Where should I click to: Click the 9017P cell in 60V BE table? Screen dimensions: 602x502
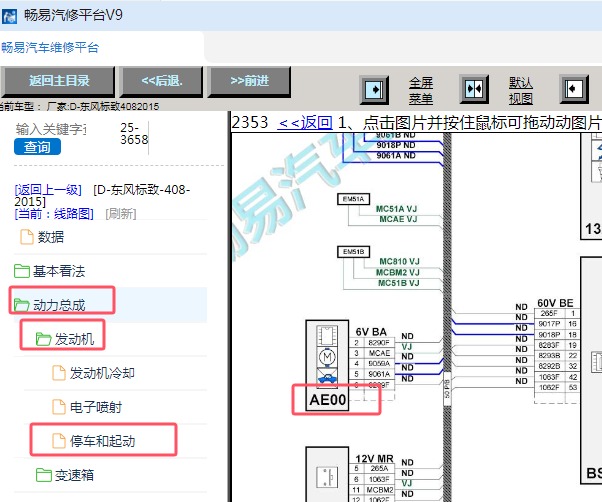pyautogui.click(x=549, y=324)
